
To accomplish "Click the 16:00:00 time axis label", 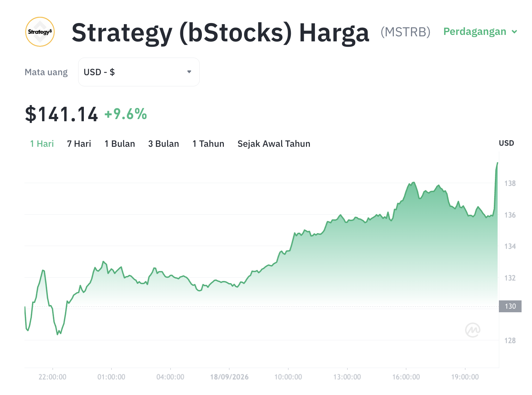I will click(406, 377).
